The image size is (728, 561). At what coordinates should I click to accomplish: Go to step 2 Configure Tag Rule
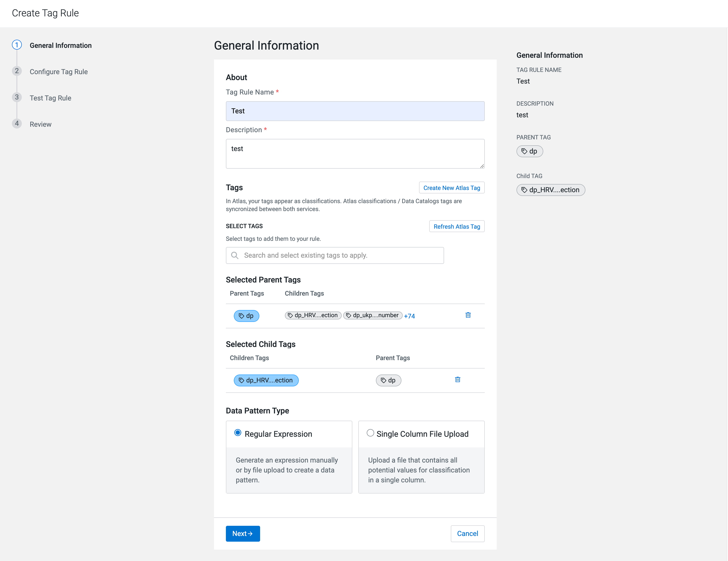[x=58, y=72]
